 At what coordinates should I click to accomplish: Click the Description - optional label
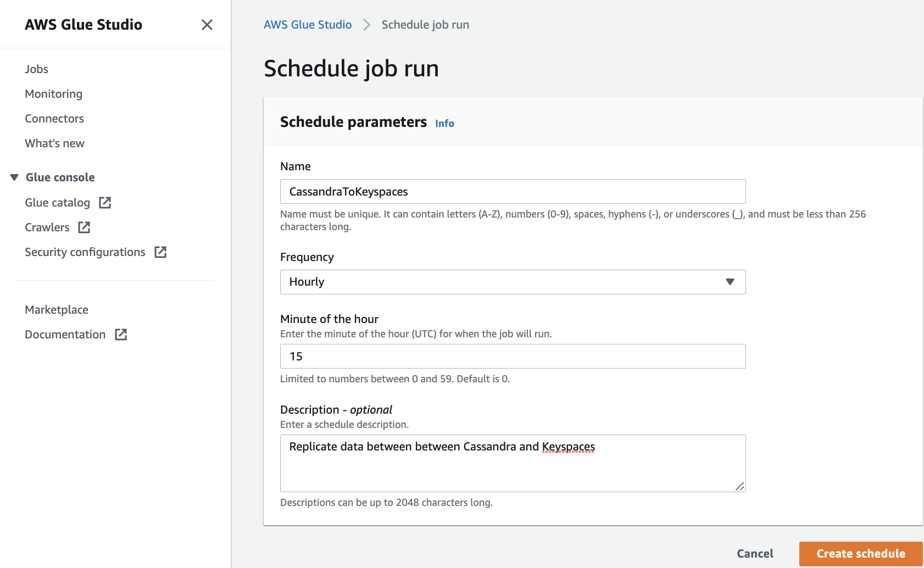[x=336, y=410]
